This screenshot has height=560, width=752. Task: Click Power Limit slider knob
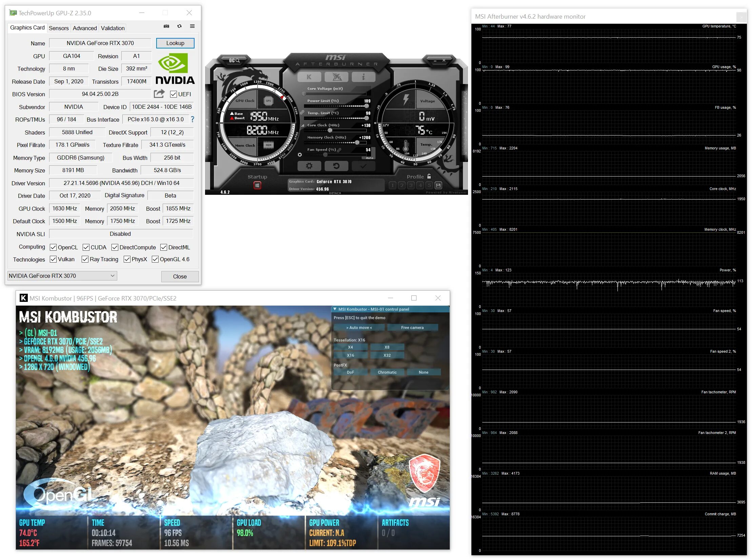tap(366, 106)
